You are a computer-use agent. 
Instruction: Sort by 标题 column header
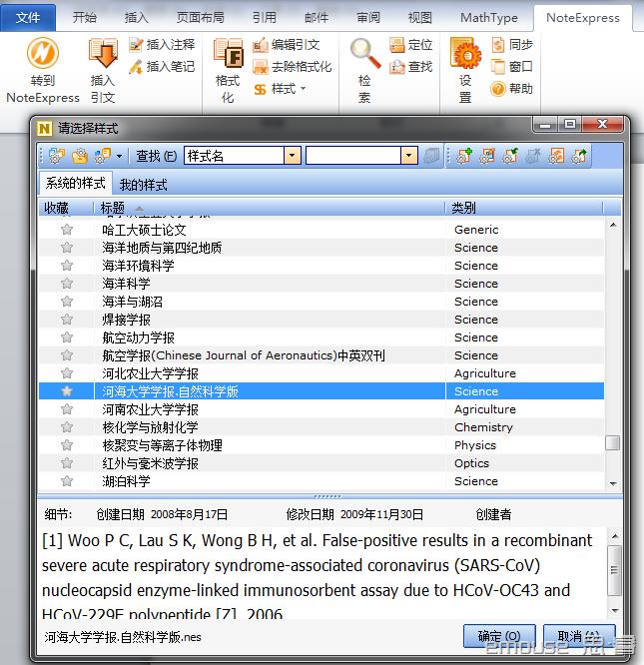coord(269,208)
